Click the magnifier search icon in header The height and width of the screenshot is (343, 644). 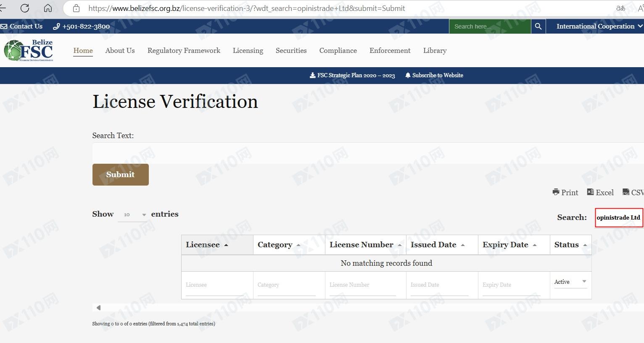538,26
